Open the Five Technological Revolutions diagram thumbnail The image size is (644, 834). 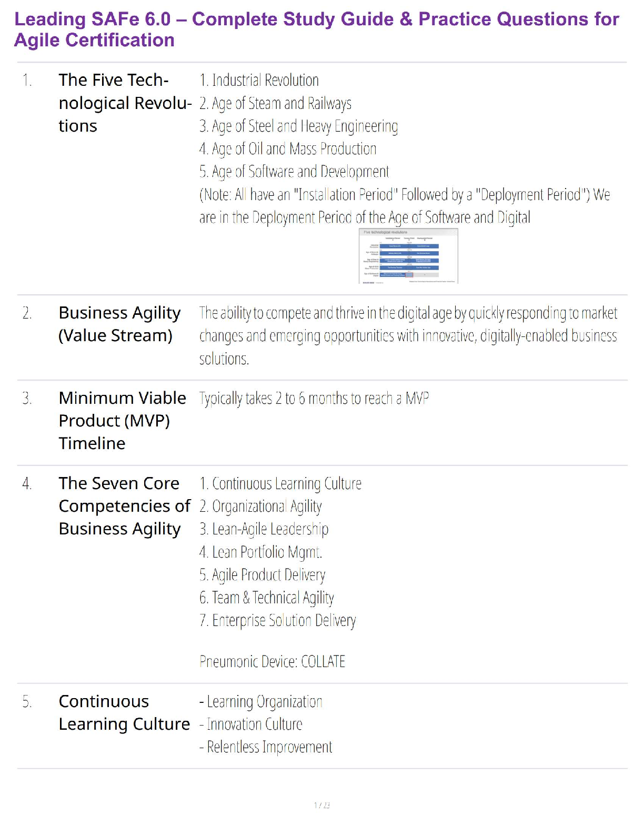coord(408,256)
